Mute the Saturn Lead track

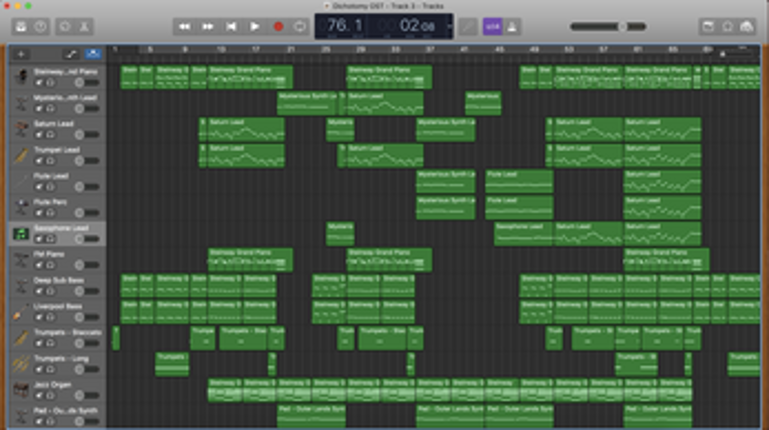pyautogui.click(x=39, y=134)
